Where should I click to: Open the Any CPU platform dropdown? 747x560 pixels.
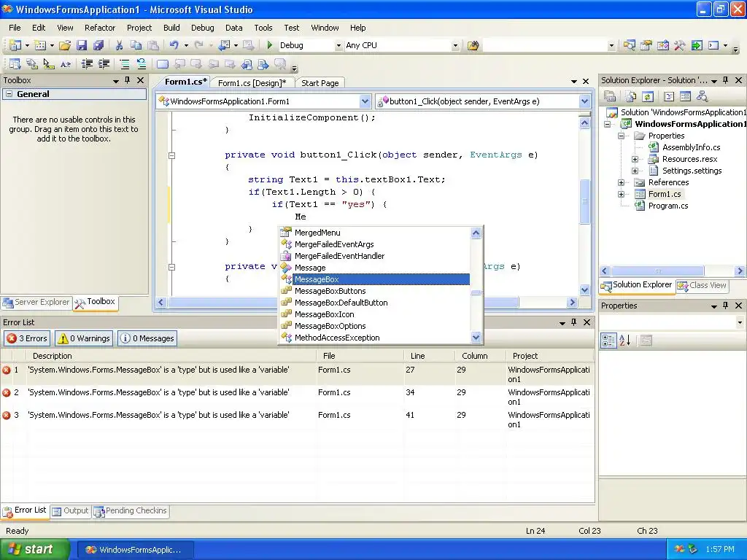(455, 46)
